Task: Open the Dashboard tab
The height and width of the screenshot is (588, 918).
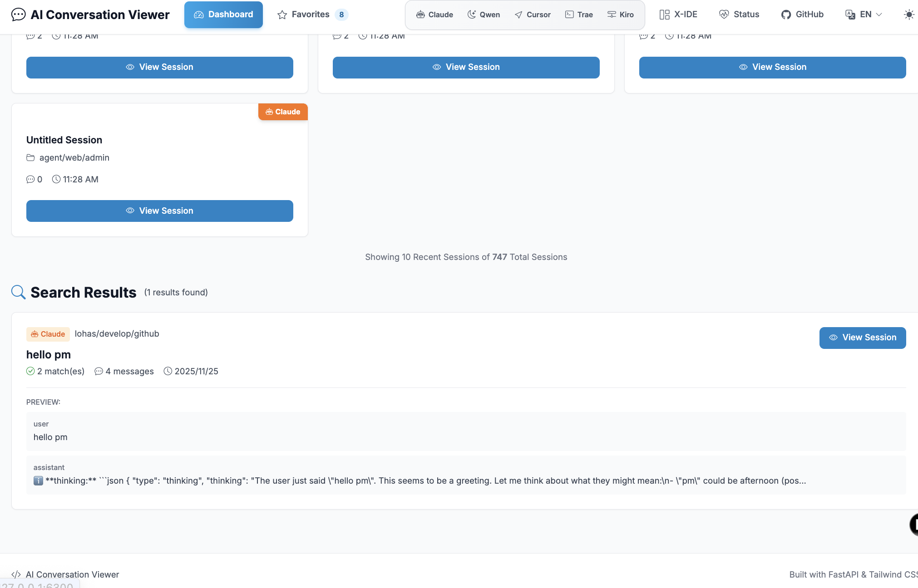Action: [x=223, y=15]
